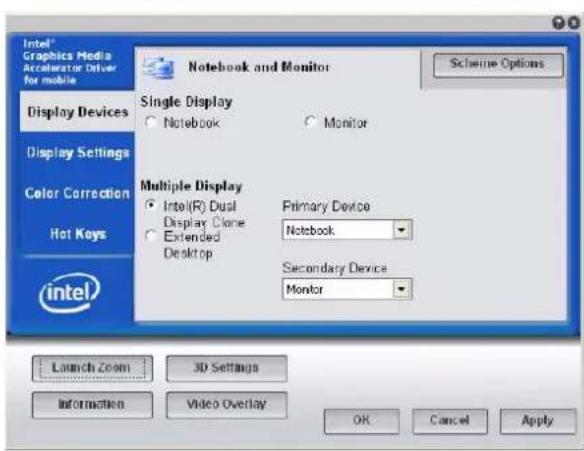Image resolution: width=584 pixels, height=451 pixels.
Task: Select the Monitor single display option
Action: tap(310, 122)
